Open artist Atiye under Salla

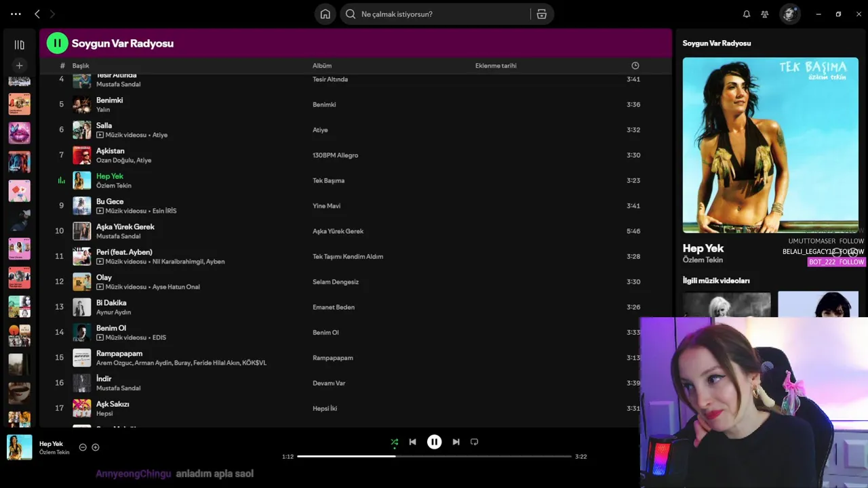click(160, 135)
